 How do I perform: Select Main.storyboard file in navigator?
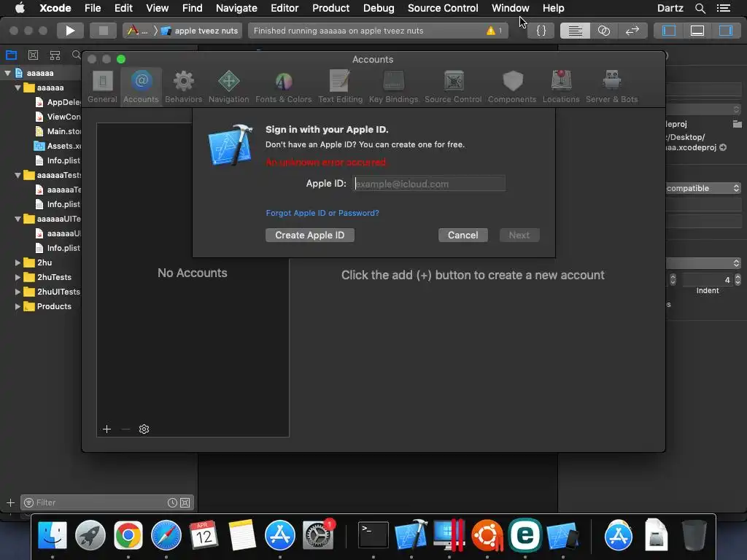[x=58, y=131]
